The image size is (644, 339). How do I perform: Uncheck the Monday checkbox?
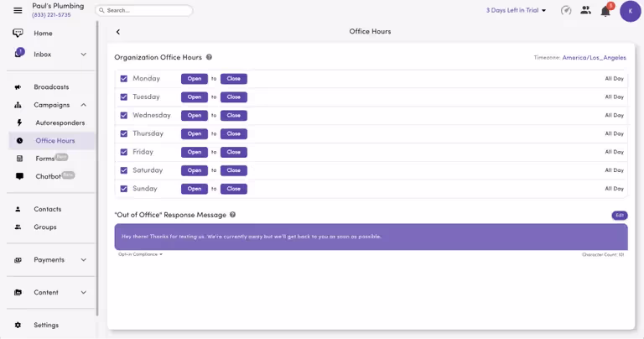[124, 79]
